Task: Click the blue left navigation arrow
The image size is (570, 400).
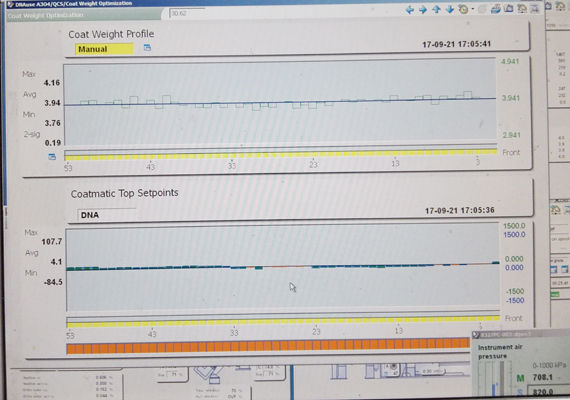Action: click(410, 10)
